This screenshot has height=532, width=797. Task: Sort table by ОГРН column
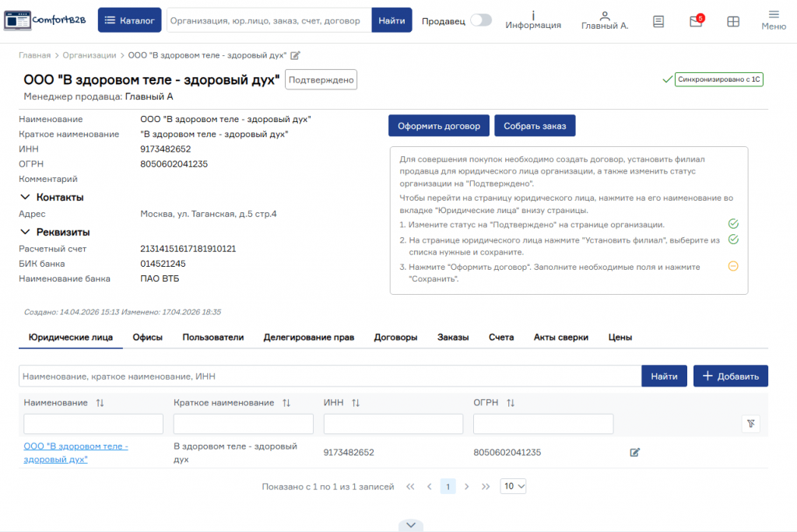(511, 402)
